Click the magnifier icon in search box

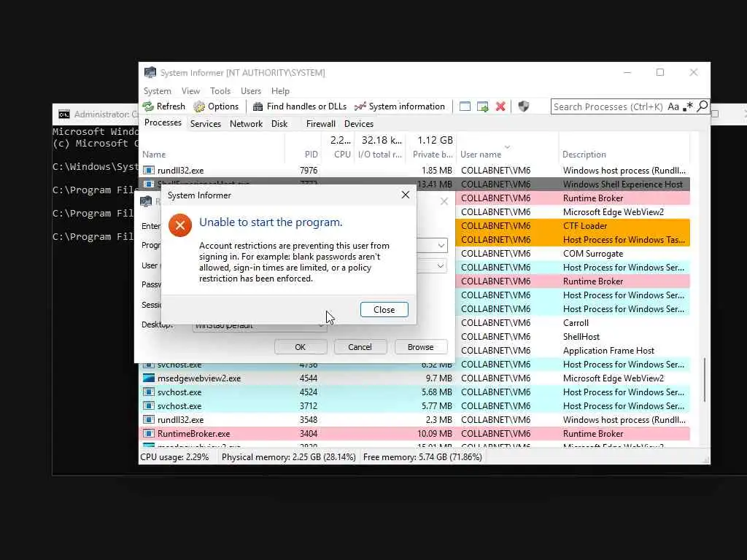click(703, 106)
